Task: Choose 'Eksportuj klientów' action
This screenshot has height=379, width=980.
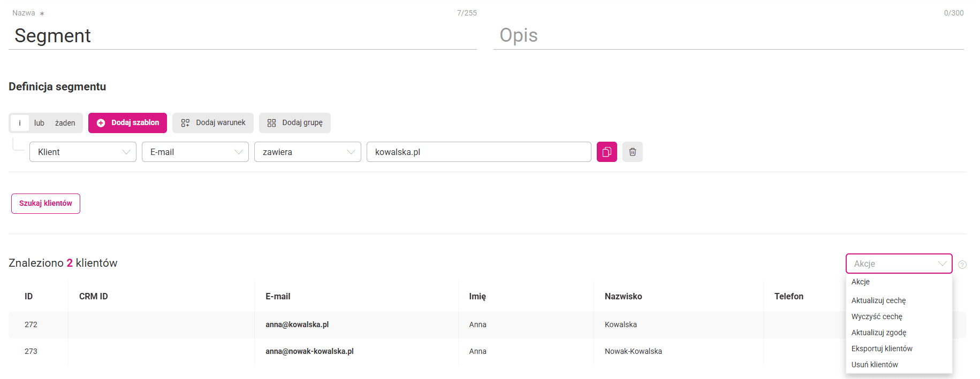Action: [x=882, y=349]
